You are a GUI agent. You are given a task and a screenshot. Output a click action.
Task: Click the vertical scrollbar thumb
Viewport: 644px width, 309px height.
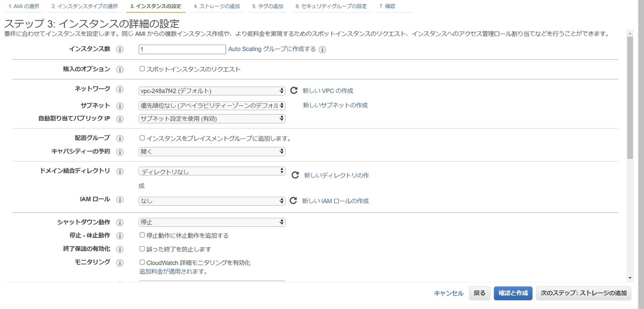[630, 98]
